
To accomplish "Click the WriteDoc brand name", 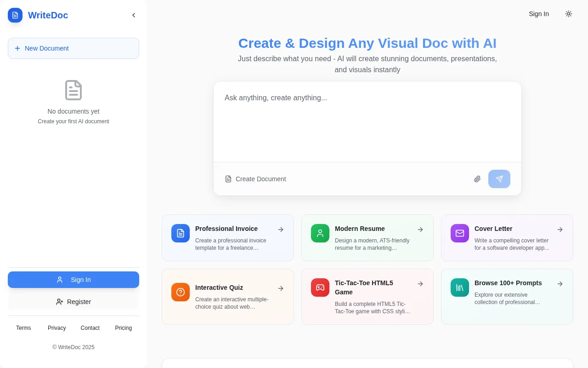I will (x=48, y=15).
